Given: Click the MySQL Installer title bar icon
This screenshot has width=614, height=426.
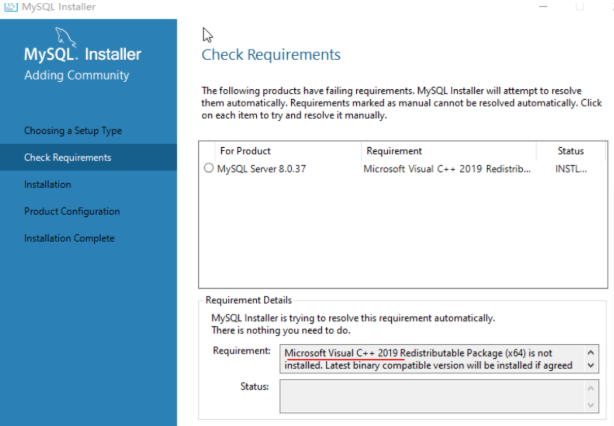Looking at the screenshot, I should point(11,7).
